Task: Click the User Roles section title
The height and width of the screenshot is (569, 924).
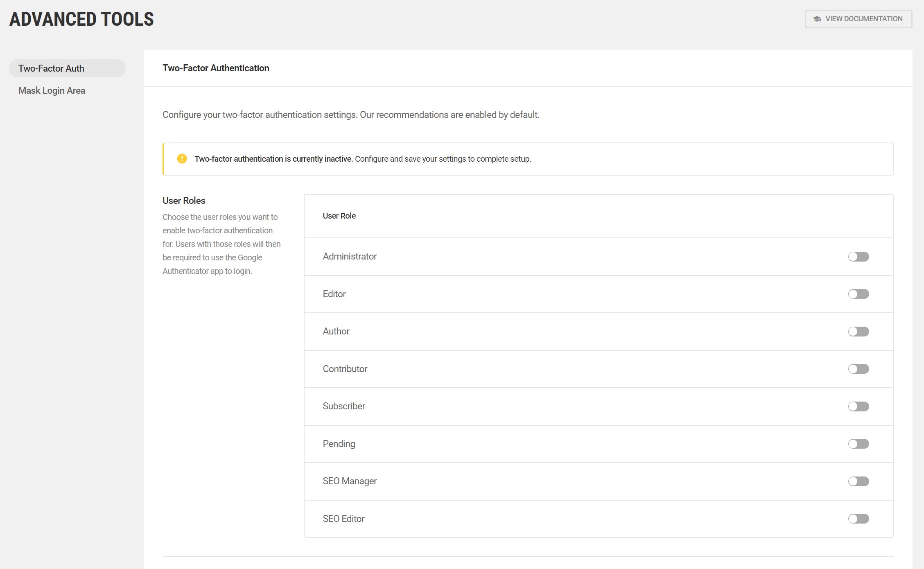Action: coord(184,201)
